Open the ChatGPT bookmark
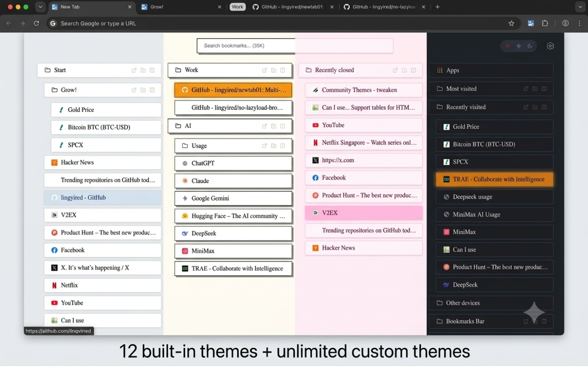 tap(233, 163)
